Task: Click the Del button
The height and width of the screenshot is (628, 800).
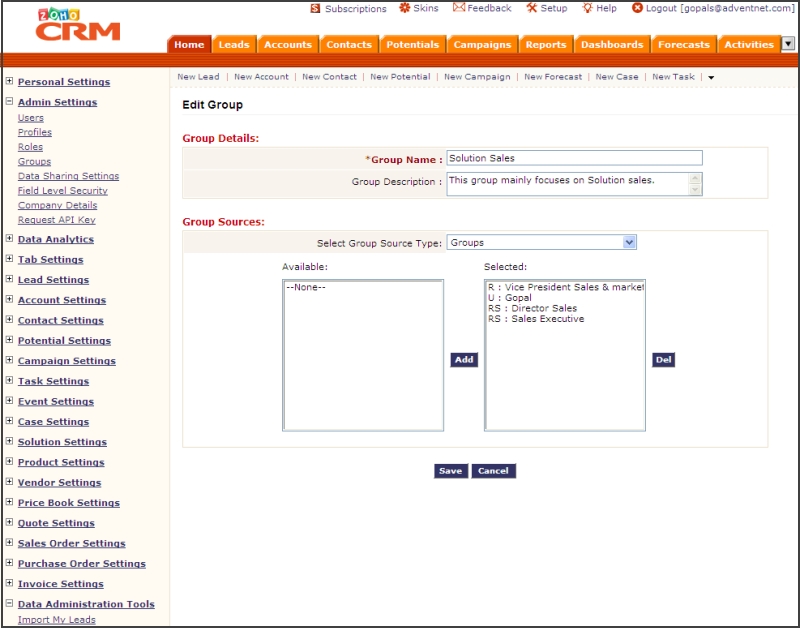Action: [663, 360]
